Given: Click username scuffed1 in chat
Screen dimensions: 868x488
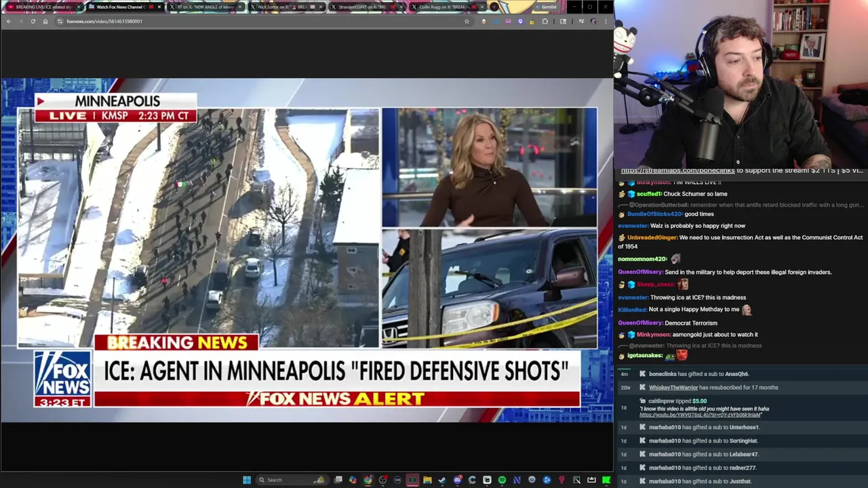Looking at the screenshot, I should click(x=648, y=194).
